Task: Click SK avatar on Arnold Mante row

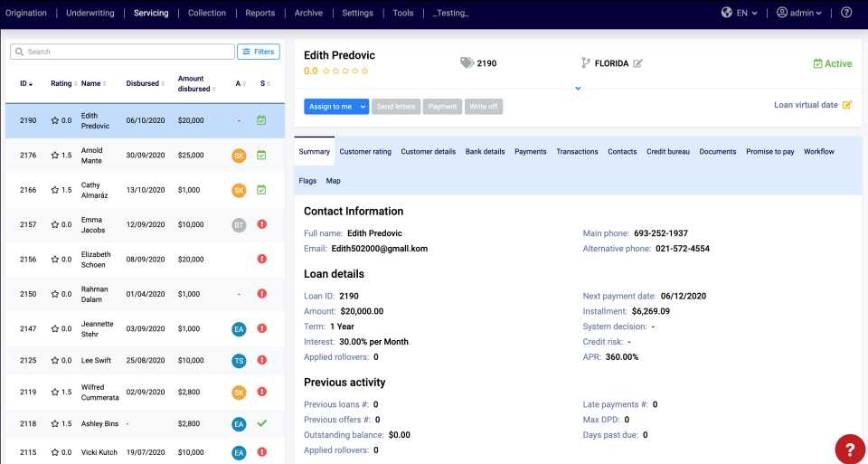Action: tap(239, 156)
